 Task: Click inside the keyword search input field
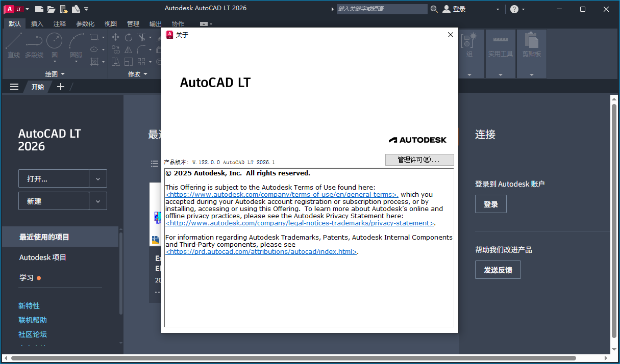tap(382, 9)
